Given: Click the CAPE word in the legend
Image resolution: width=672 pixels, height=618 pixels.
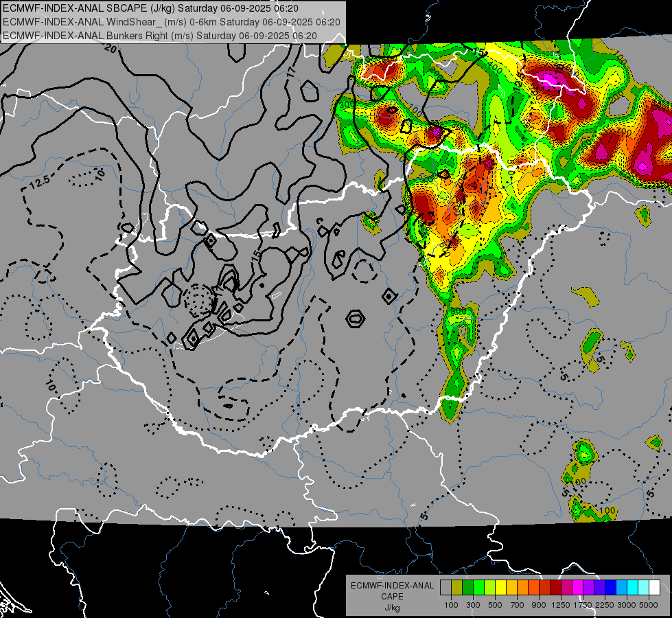Looking at the screenshot, I should point(392,596).
